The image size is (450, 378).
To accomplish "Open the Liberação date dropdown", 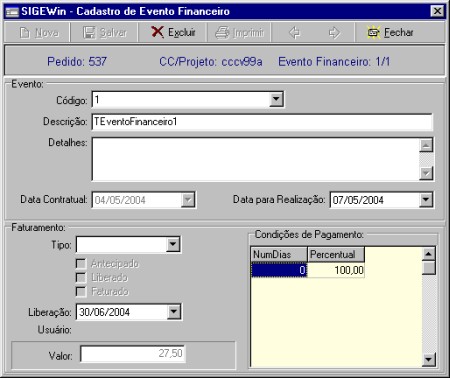I will point(174,312).
